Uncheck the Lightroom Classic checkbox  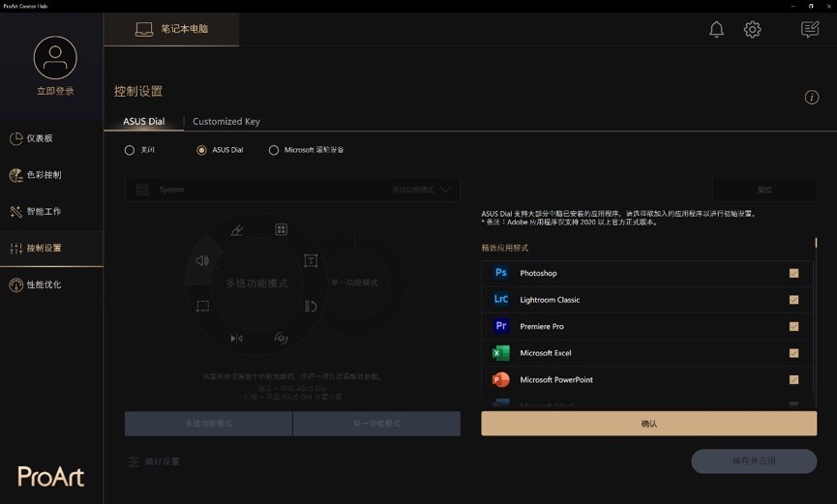(x=793, y=300)
